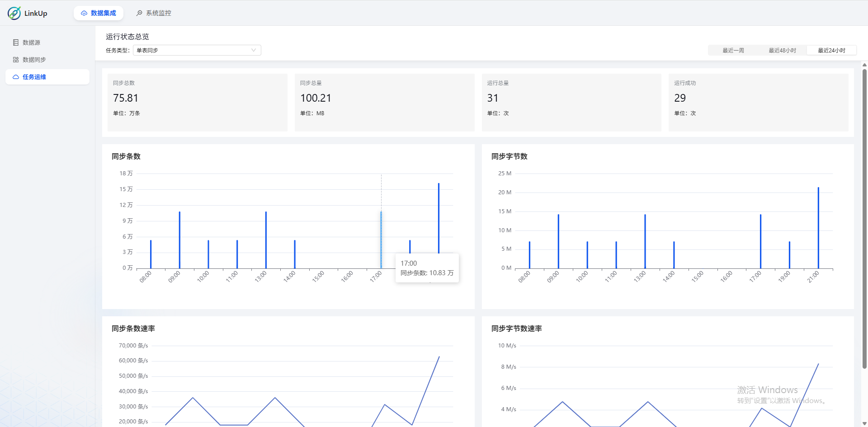Click the 数据源 sidebar icon

coord(16,42)
